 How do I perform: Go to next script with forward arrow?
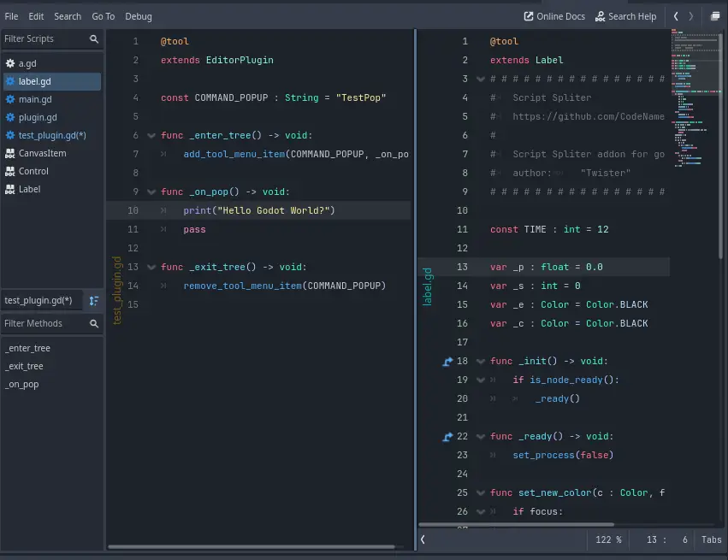pyautogui.click(x=691, y=16)
